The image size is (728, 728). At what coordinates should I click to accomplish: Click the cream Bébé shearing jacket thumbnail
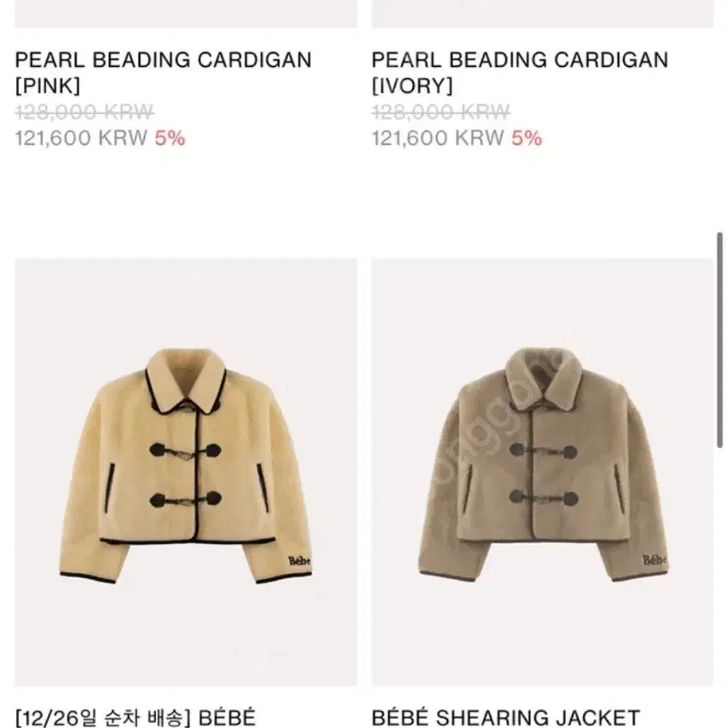[x=186, y=472]
